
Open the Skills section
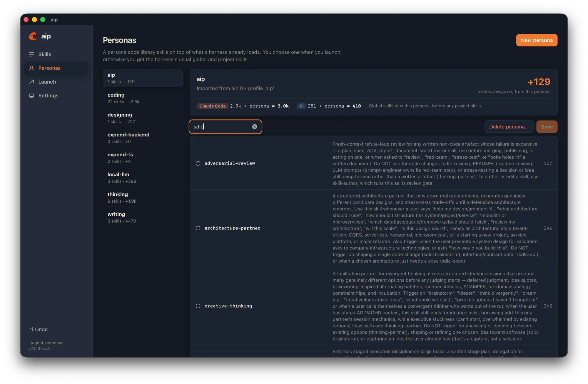(x=56, y=54)
